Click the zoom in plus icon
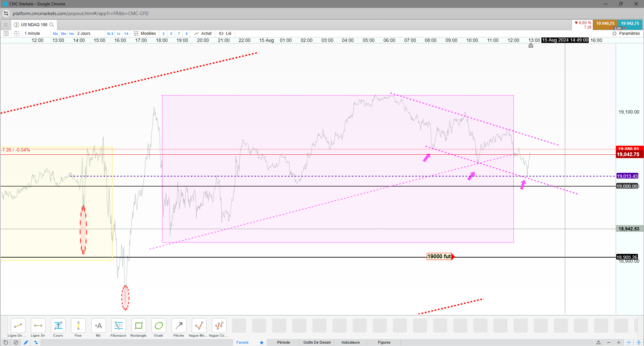 coord(619,342)
